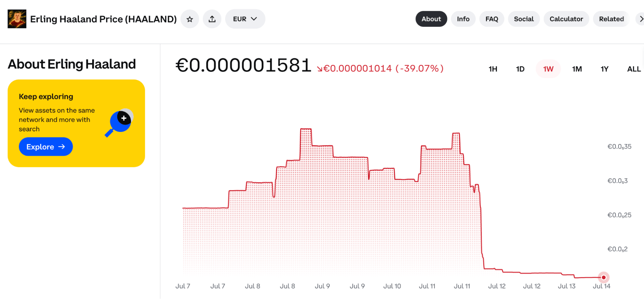Screen dimensions: 644x299
Task: Click the -39.07% price change text
Action: tap(419, 68)
